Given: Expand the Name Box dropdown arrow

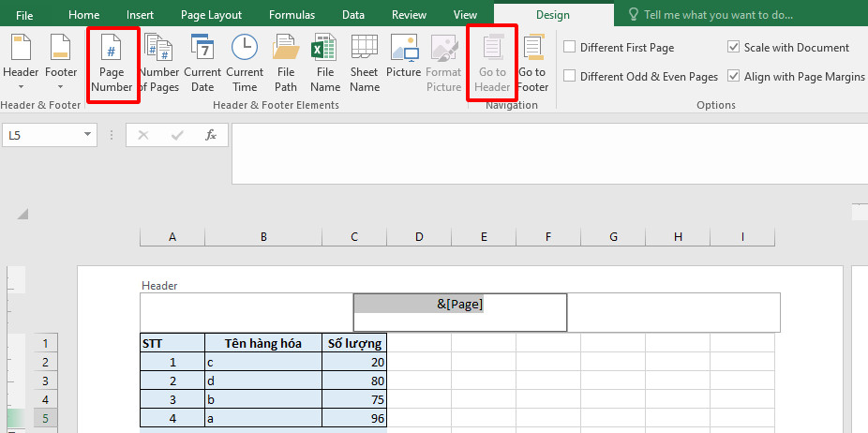Looking at the screenshot, I should point(87,135).
